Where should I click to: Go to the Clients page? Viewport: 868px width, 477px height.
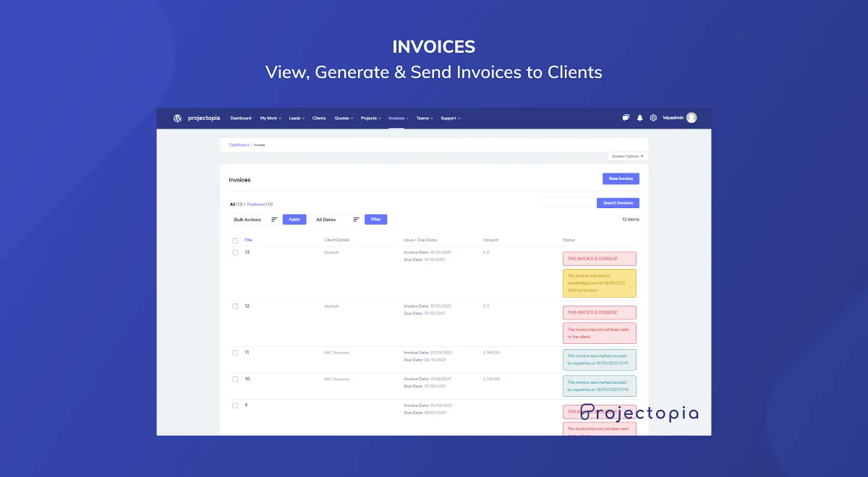[x=319, y=118]
